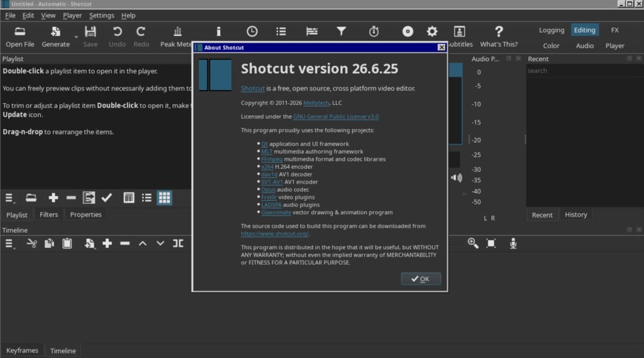Click the Record Audio microphone icon
The height and width of the screenshot is (358, 644).
pos(513,243)
